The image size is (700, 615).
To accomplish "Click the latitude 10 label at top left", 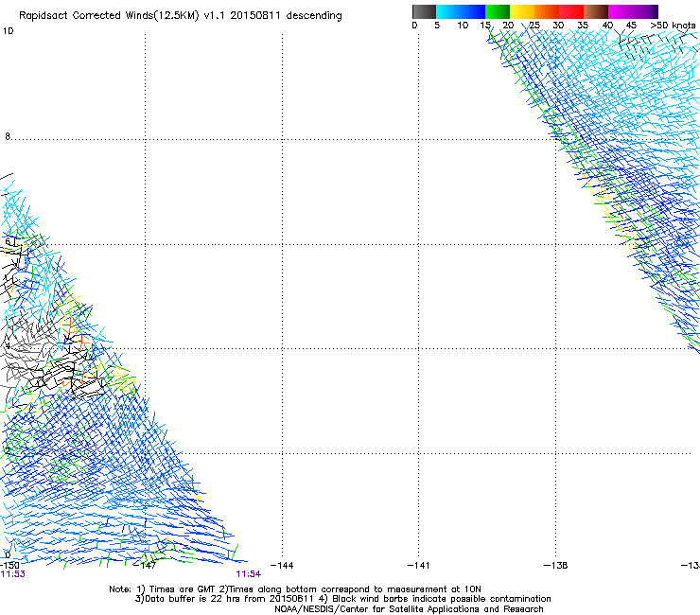I will click(x=8, y=31).
